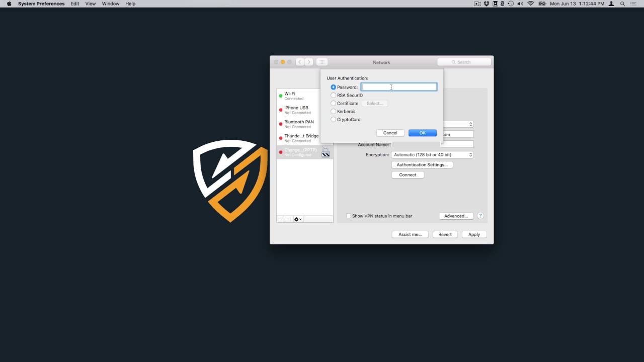Open the Help menu

[x=130, y=4]
